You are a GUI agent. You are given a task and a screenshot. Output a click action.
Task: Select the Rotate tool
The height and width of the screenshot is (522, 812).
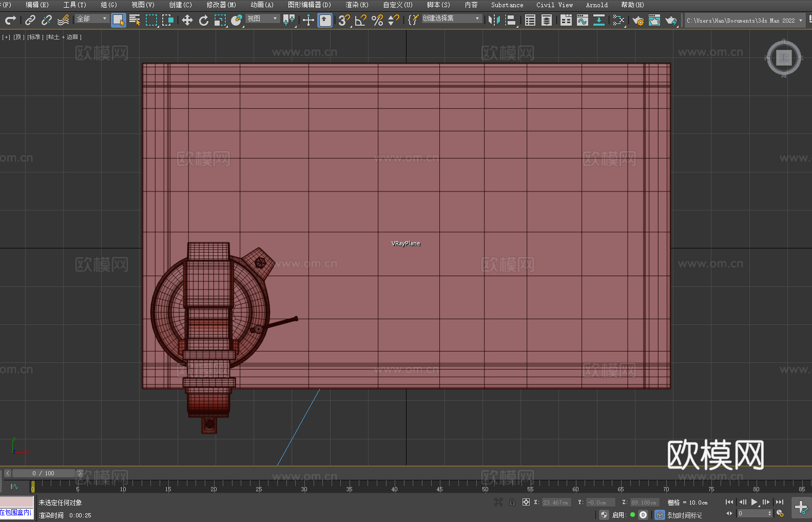pos(204,20)
